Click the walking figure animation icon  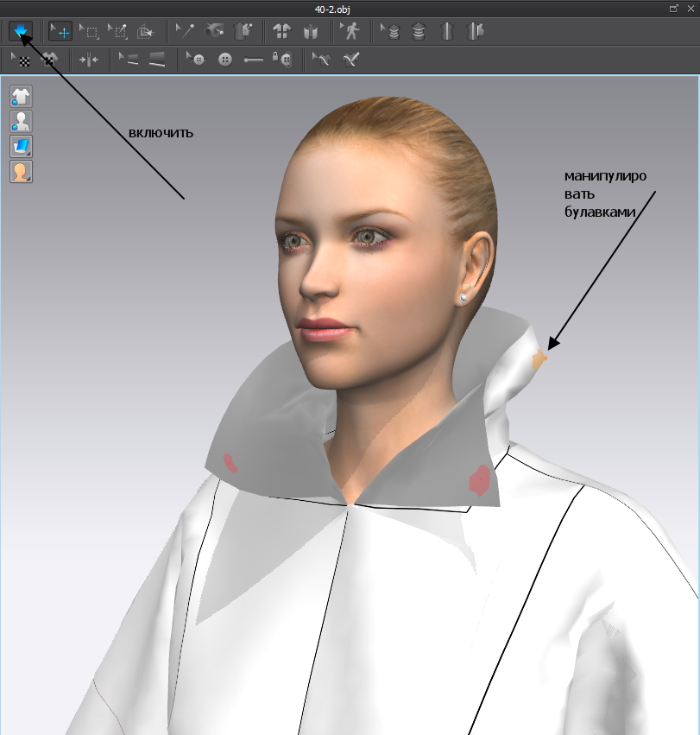click(350, 32)
